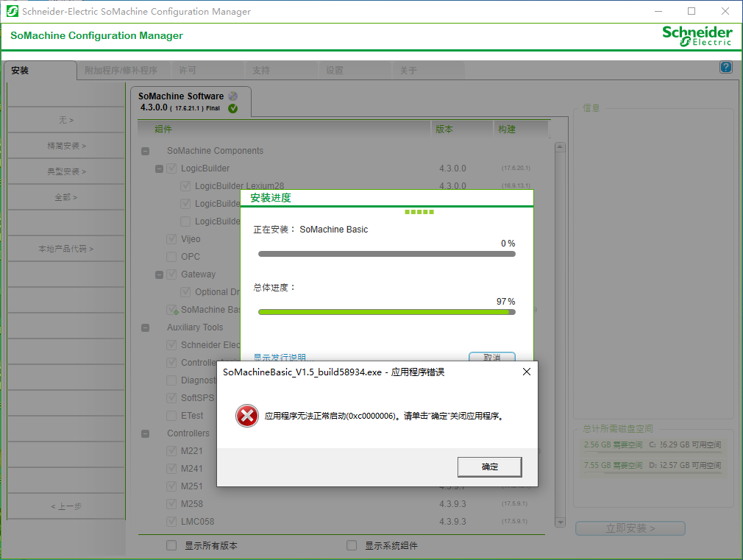The width and height of the screenshot is (743, 560).
Task: Collapse the SoMachine Components group
Action: (145, 151)
